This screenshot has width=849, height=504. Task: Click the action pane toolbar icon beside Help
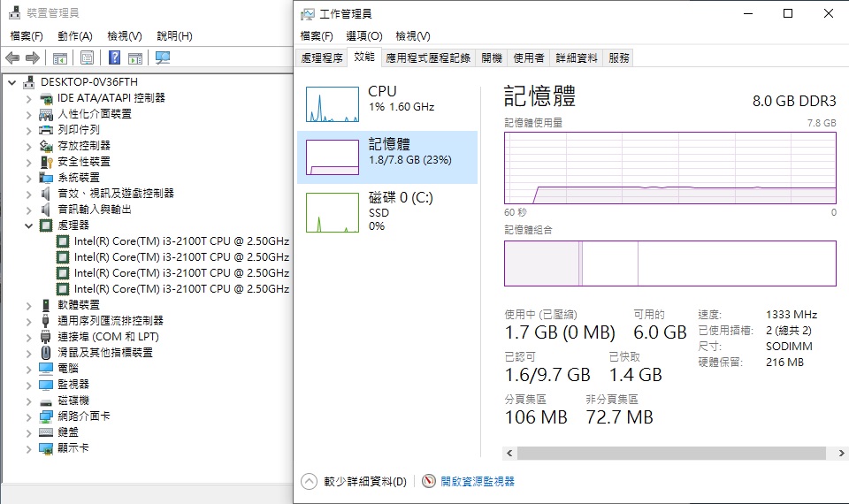tap(135, 58)
